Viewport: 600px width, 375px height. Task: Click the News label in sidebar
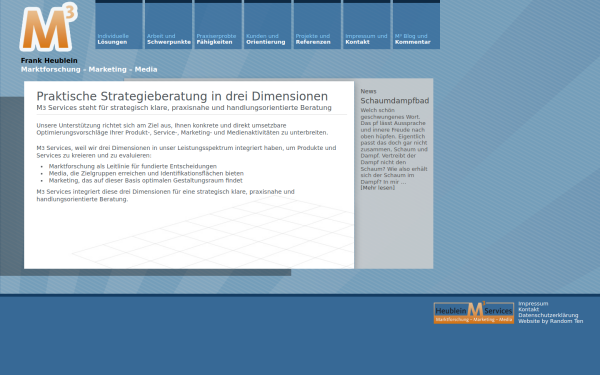pos(368,91)
